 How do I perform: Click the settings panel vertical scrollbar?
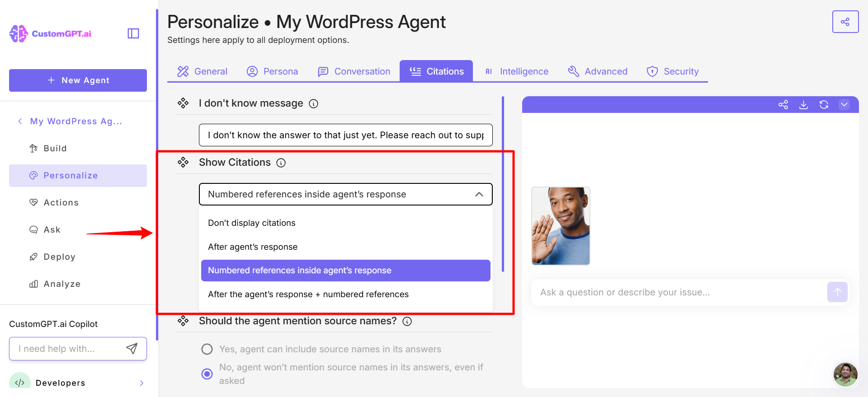click(x=503, y=184)
